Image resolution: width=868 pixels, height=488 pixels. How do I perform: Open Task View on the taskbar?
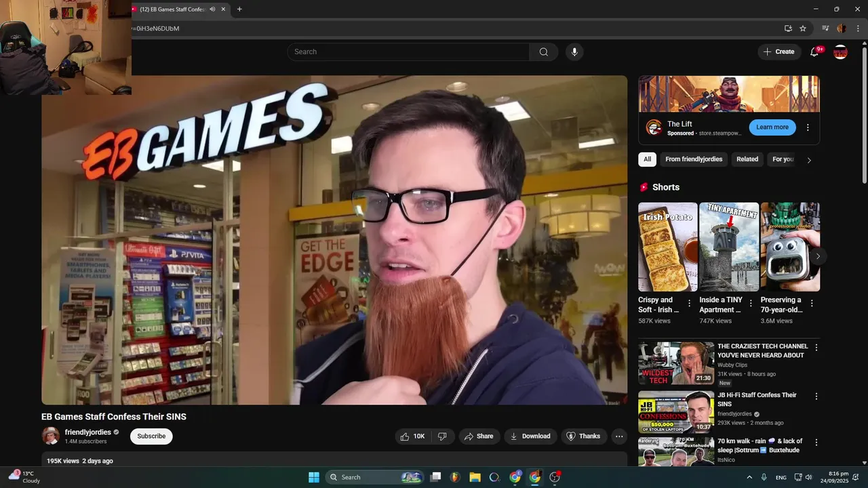pyautogui.click(x=436, y=477)
